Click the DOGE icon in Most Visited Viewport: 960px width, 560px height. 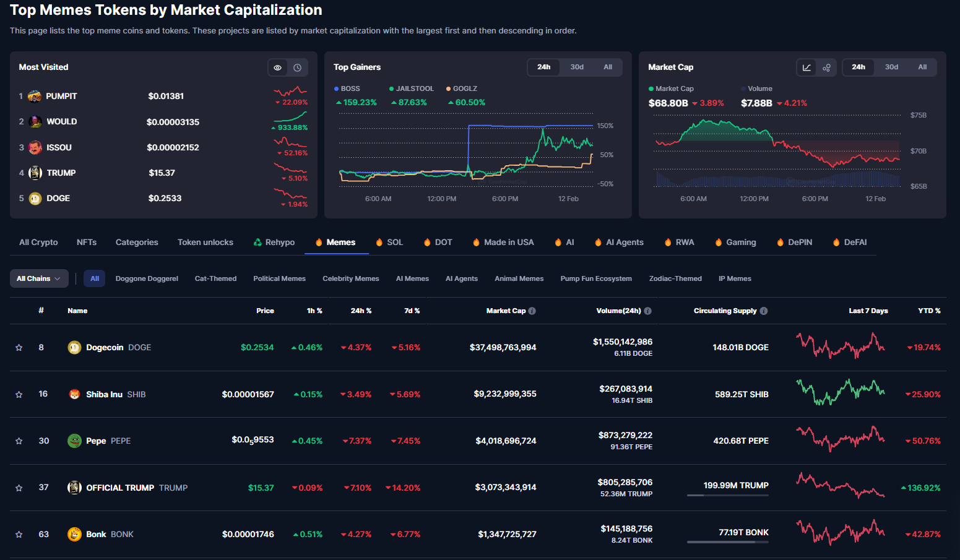(x=35, y=199)
